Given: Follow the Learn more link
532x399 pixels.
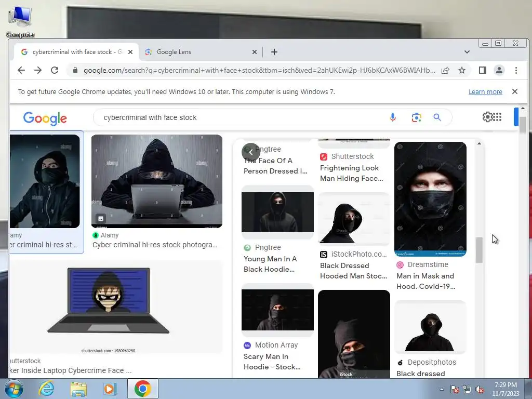Looking at the screenshot, I should 485,91.
